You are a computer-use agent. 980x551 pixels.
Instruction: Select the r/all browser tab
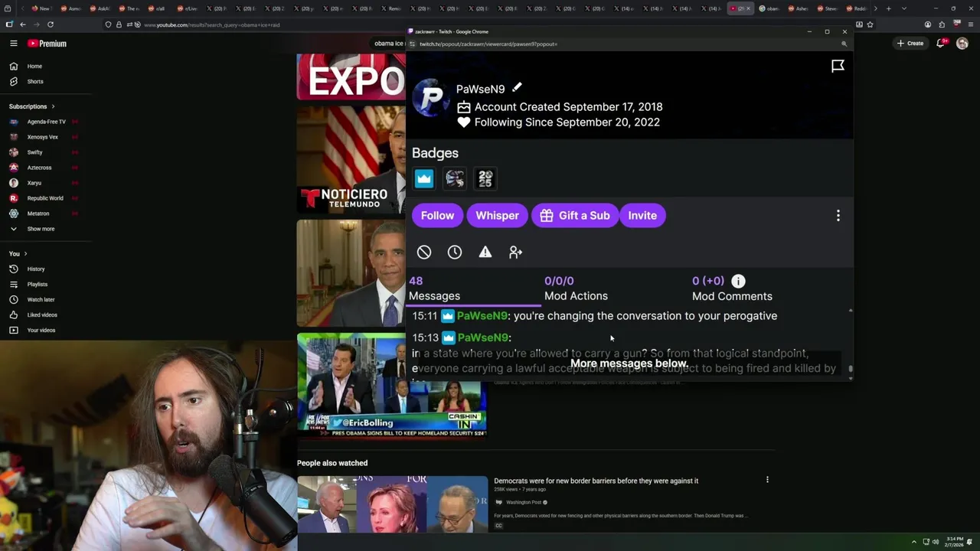158,8
